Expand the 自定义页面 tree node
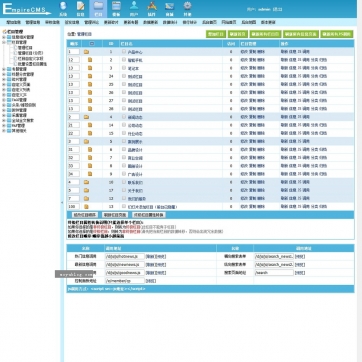362x362 pixels. (4, 84)
